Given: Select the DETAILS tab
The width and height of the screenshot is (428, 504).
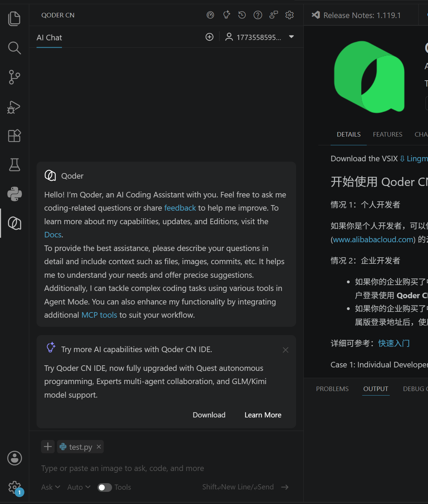Looking at the screenshot, I should (x=349, y=135).
